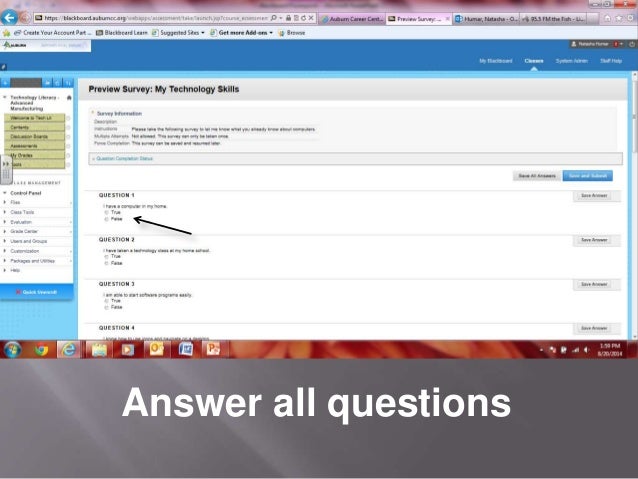This screenshot has height=479, width=638.
Task: Click Save Answer for Question 1
Action: click(x=594, y=196)
